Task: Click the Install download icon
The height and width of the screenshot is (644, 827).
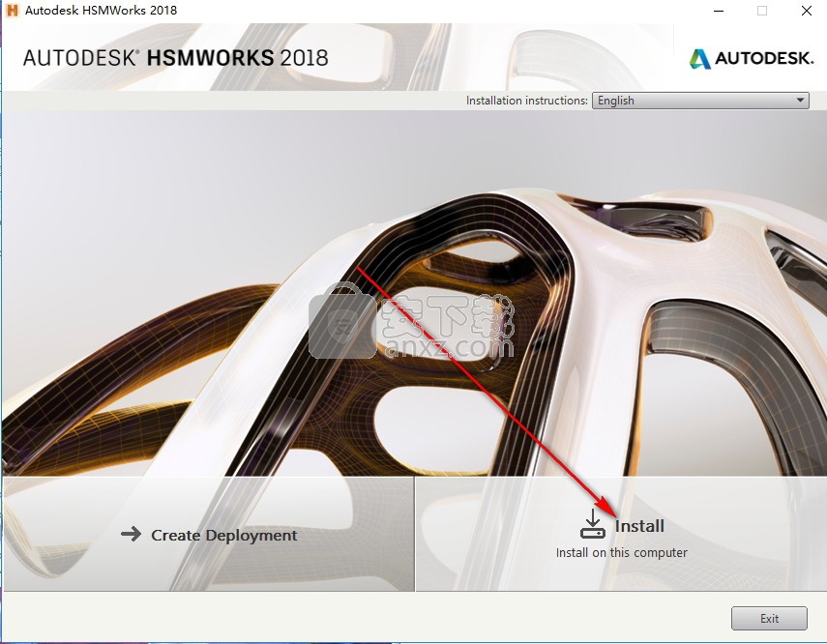Action: click(x=592, y=524)
